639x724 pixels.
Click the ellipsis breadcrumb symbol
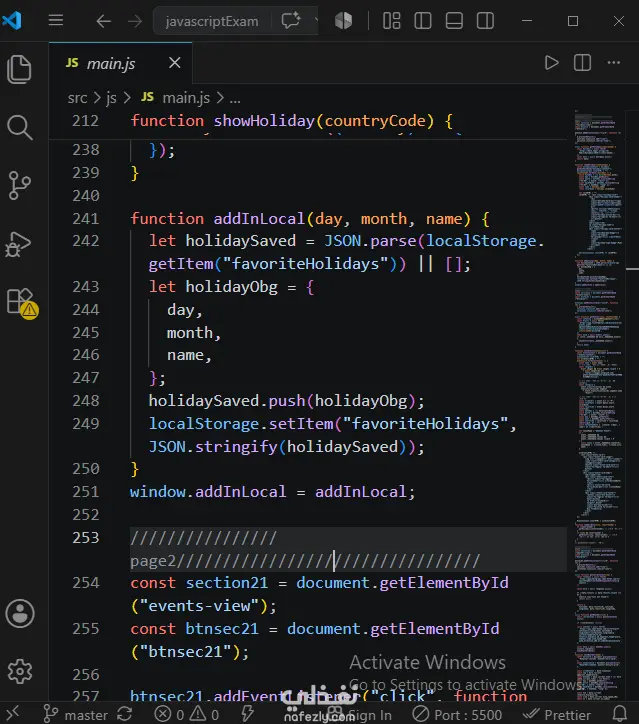(x=235, y=99)
